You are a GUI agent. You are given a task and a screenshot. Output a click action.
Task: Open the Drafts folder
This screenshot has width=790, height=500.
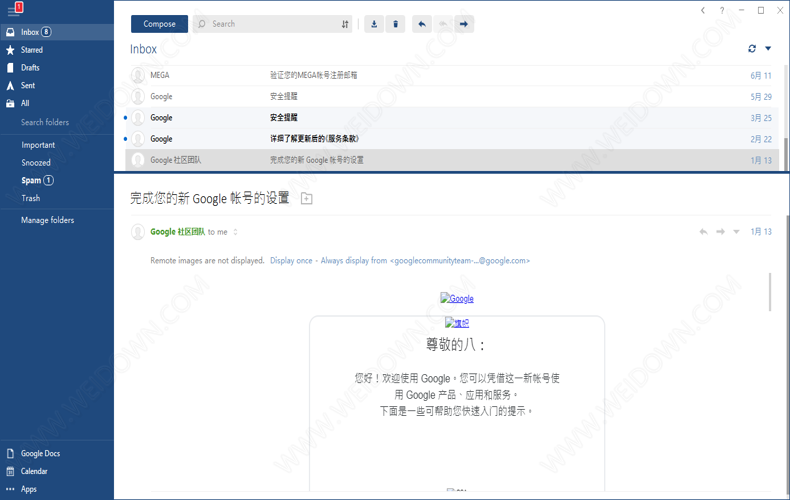[57, 68]
